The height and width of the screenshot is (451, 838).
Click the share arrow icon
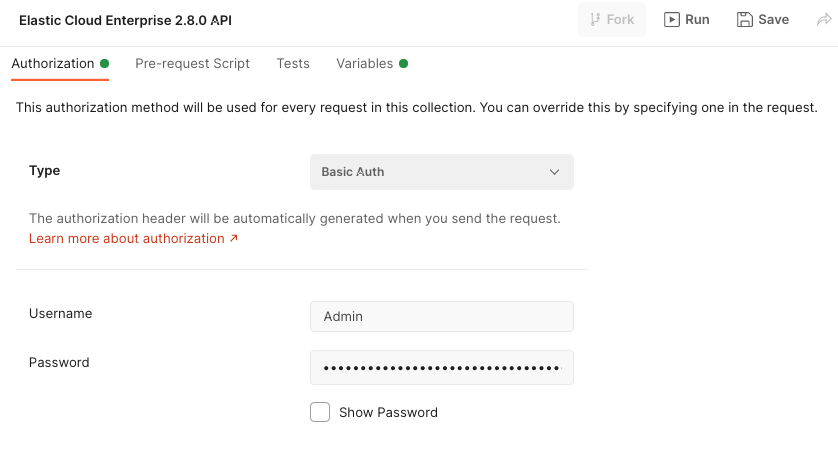tap(824, 19)
